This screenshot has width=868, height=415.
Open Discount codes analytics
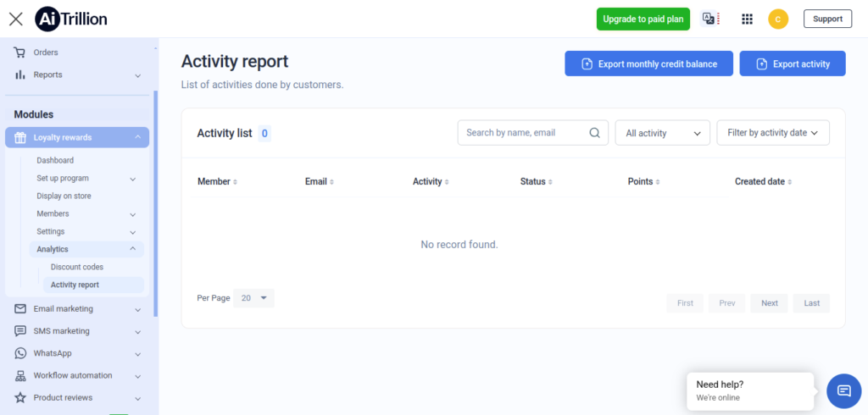[x=77, y=267]
